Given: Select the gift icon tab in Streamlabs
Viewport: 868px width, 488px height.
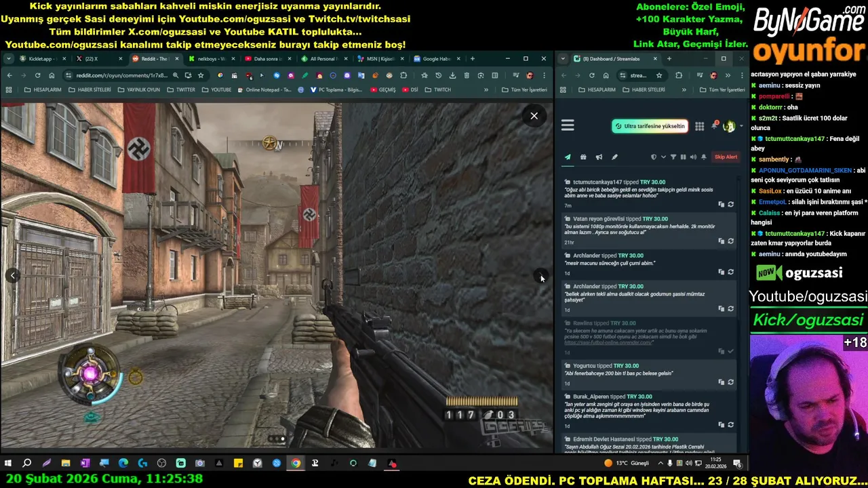Looking at the screenshot, I should pos(583,157).
